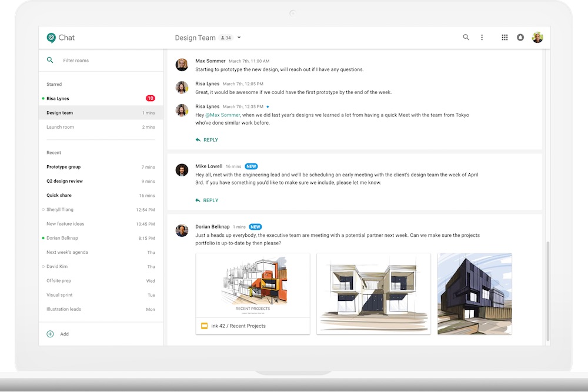Reply to Mike Lowell's message
Image resolution: width=588 pixels, height=392 pixels.
[207, 200]
